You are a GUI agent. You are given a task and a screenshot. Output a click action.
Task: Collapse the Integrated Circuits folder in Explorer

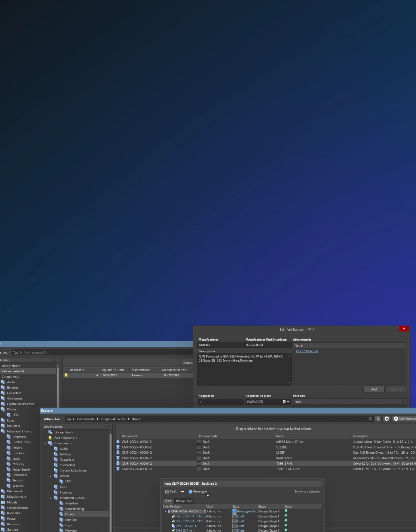[51, 498]
